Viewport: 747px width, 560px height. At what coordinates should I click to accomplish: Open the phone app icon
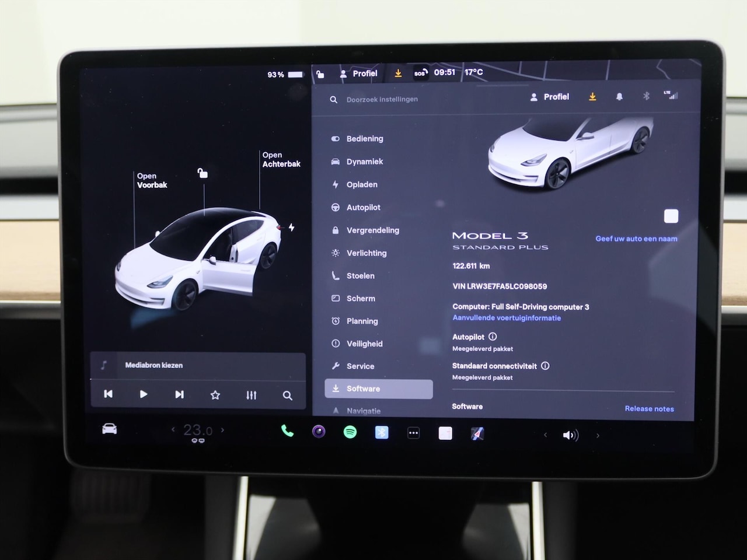(287, 431)
